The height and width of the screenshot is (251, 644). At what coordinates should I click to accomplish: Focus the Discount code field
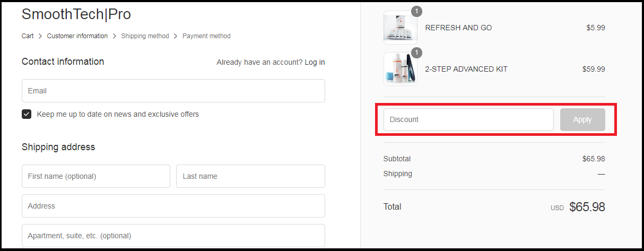[468, 119]
